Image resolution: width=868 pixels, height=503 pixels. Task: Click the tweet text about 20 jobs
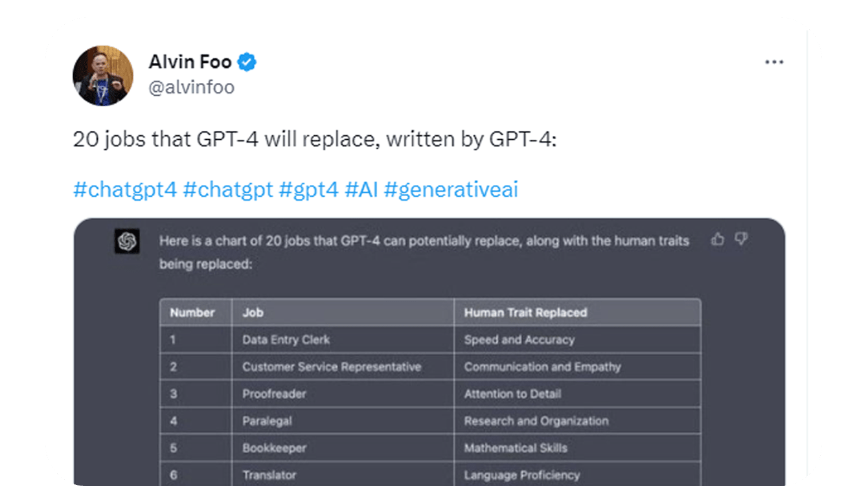314,140
